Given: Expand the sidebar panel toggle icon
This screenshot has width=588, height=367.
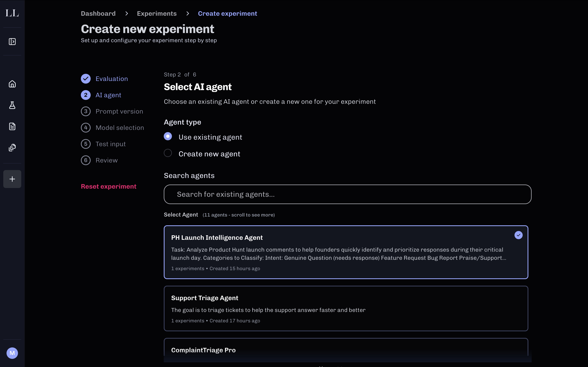Looking at the screenshot, I should point(12,42).
